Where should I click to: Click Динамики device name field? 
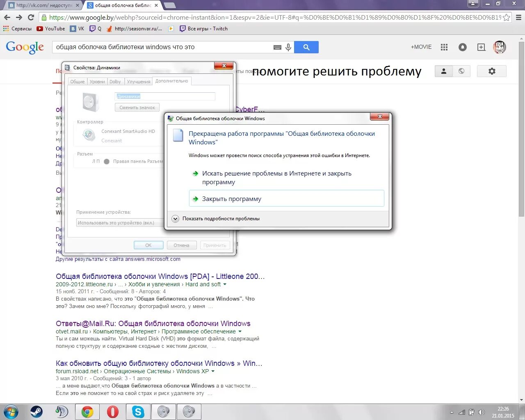[165, 96]
